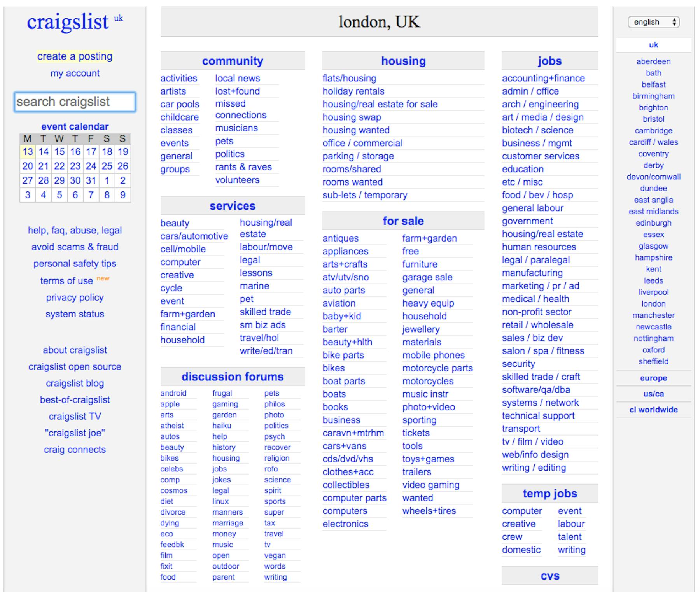Switch to the edinburgh site
Viewport: 700px width, 592px height.
pyautogui.click(x=653, y=223)
